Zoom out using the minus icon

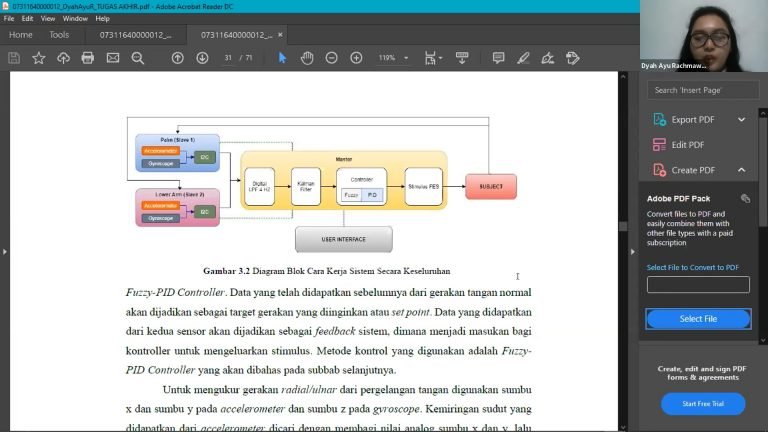(331, 58)
